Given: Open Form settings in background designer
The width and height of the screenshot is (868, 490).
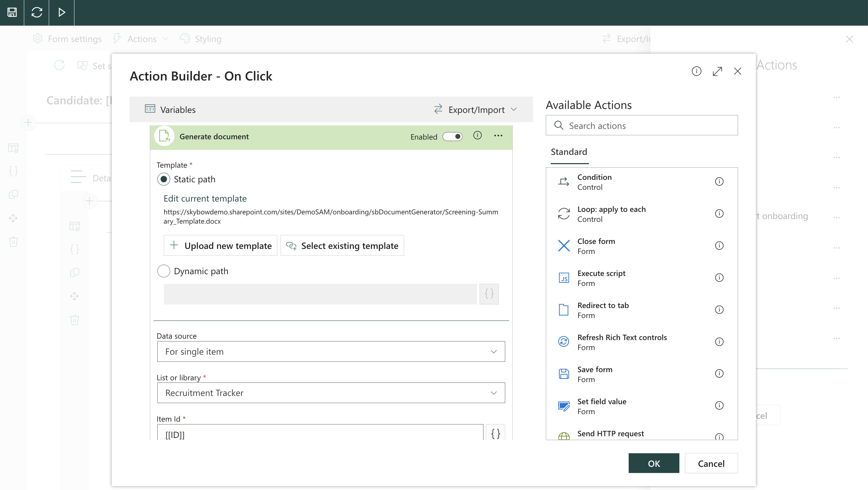Looking at the screenshot, I should [67, 39].
